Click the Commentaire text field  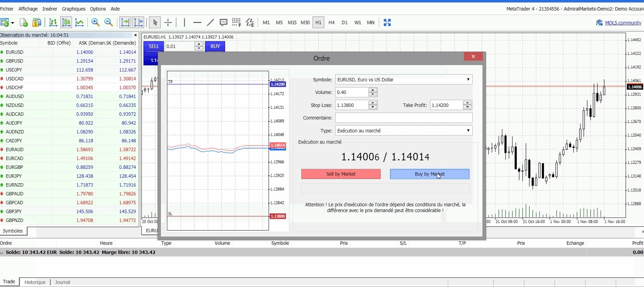coord(404,118)
